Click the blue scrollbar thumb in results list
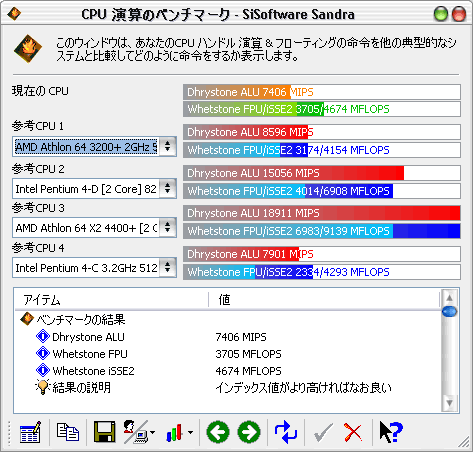 coord(449,312)
